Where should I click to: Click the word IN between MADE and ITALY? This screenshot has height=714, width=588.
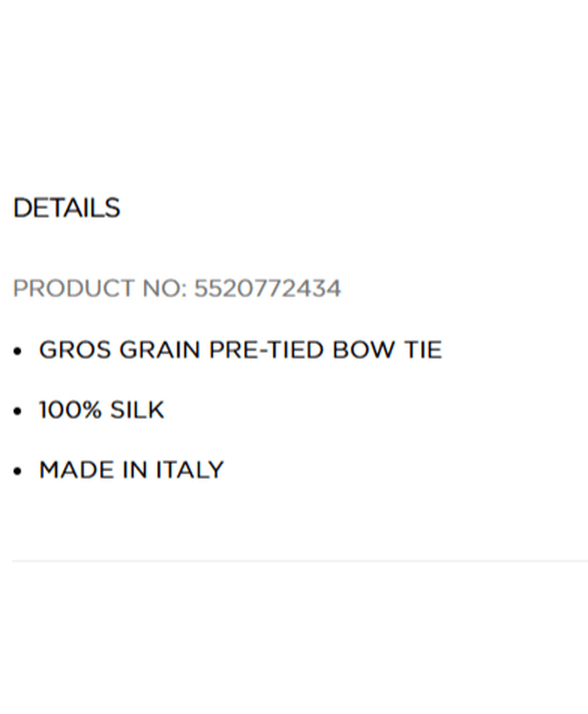coord(135,470)
